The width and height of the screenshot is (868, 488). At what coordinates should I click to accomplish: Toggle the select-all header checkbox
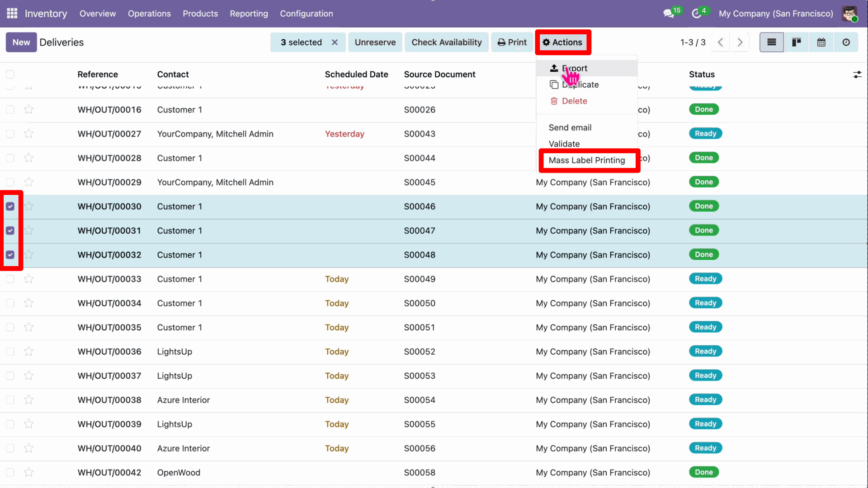10,75
